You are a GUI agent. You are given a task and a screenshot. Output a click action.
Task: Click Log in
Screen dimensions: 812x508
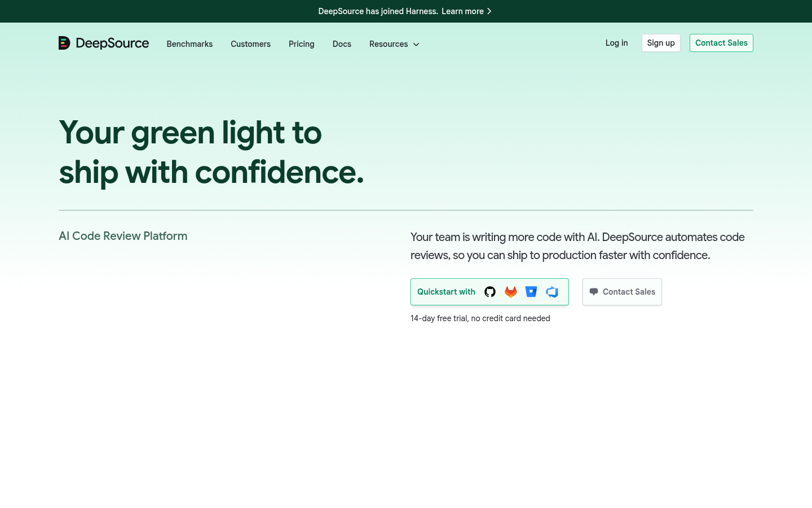(x=616, y=43)
